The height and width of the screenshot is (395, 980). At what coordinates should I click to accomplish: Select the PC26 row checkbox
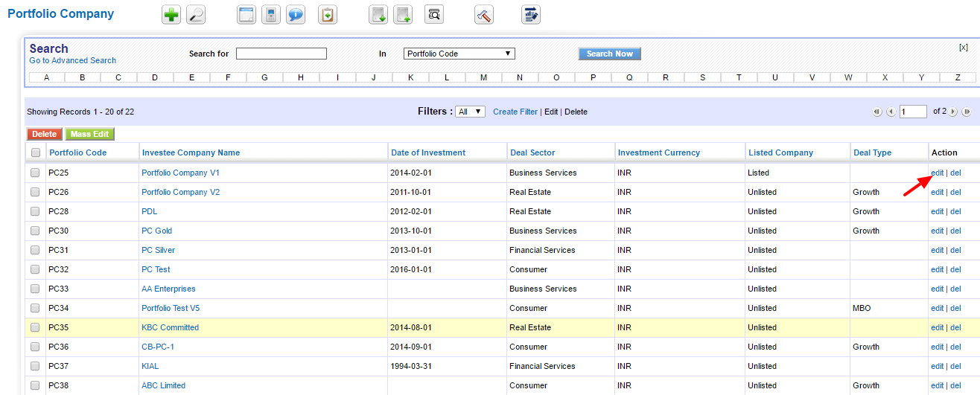(x=35, y=192)
